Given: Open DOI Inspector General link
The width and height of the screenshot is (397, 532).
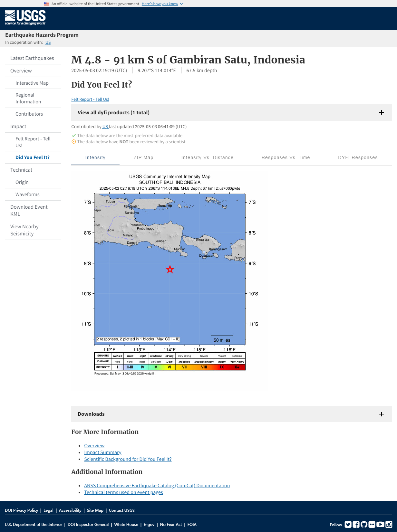Looking at the screenshot, I should coord(88,524).
